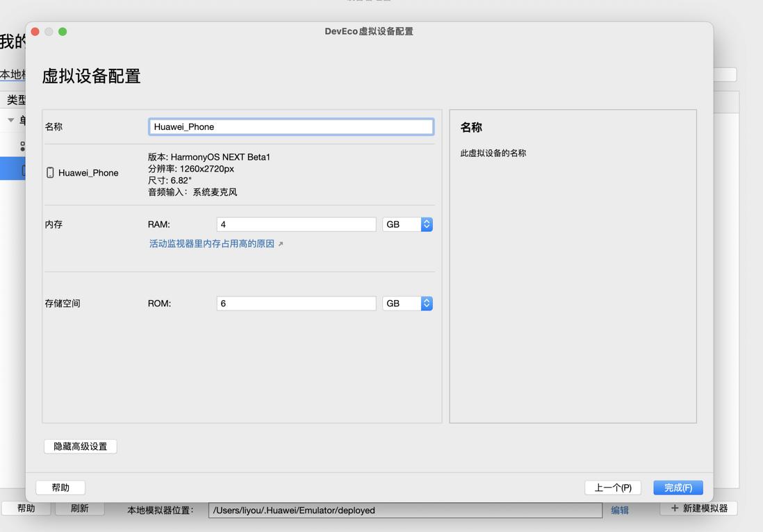This screenshot has width=763, height=532.
Task: Open the ROM unit GB dropdown
Action: [407, 304]
